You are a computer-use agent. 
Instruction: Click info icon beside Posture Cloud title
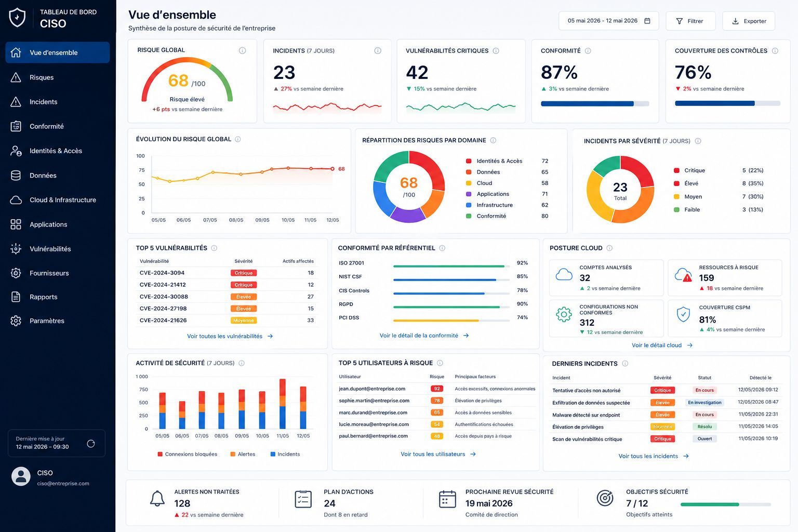coord(609,248)
